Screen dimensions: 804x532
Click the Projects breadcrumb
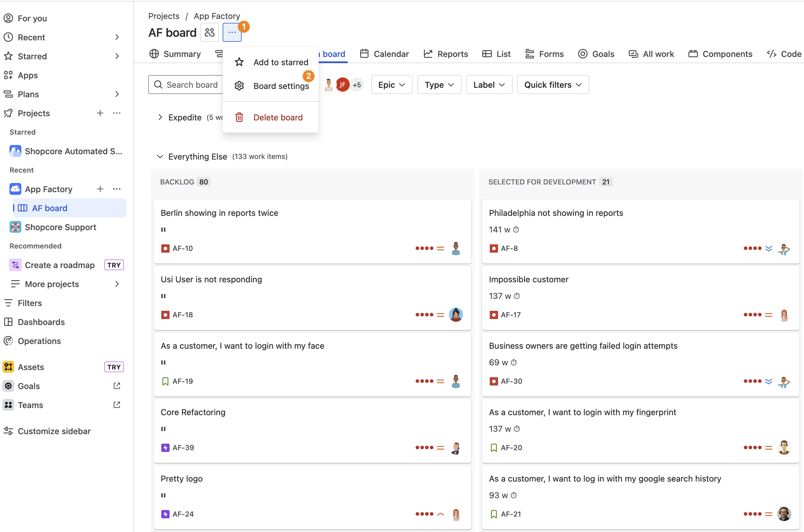[x=164, y=16]
